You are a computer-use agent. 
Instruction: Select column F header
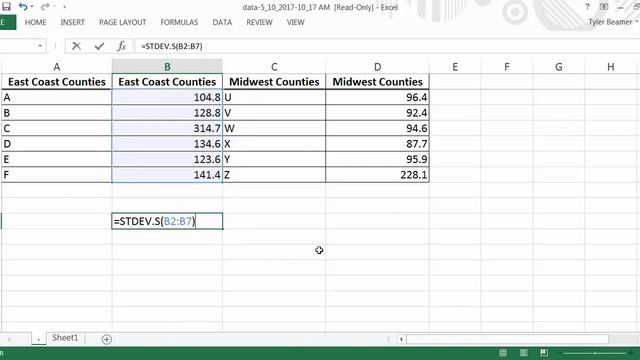[507, 67]
